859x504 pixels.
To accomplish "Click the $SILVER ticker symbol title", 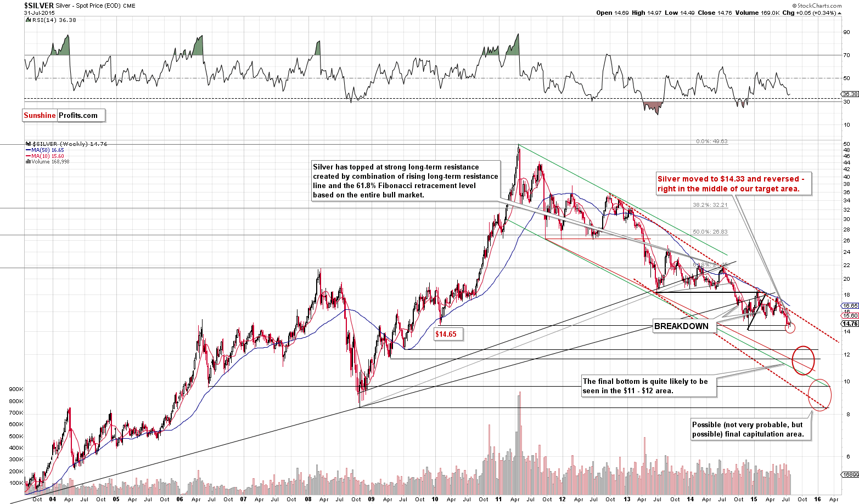I will (39, 5).
